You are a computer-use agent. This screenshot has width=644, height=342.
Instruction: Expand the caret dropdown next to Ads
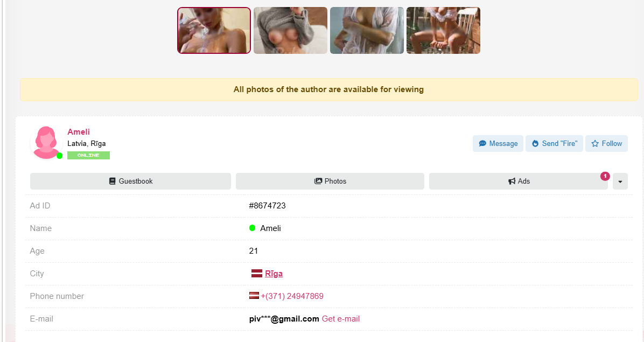[620, 182]
